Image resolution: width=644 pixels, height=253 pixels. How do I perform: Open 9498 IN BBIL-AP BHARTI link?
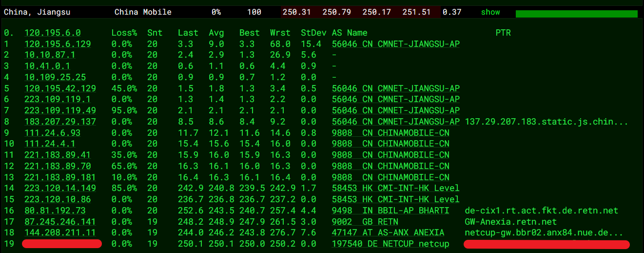(390, 211)
